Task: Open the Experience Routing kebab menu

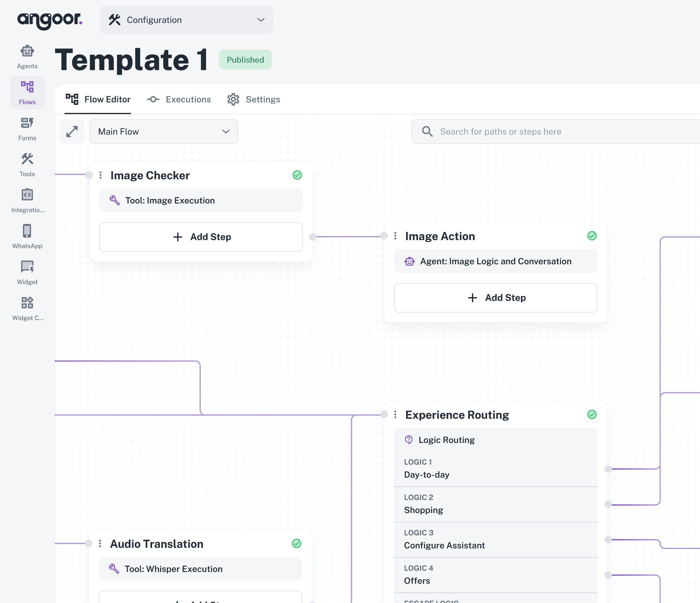Action: (x=395, y=414)
